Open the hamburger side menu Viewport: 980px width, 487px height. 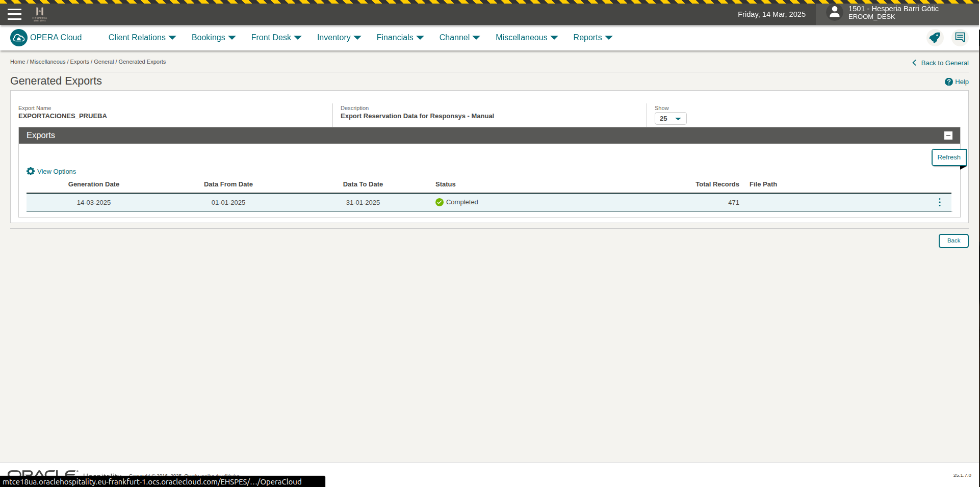coord(14,14)
